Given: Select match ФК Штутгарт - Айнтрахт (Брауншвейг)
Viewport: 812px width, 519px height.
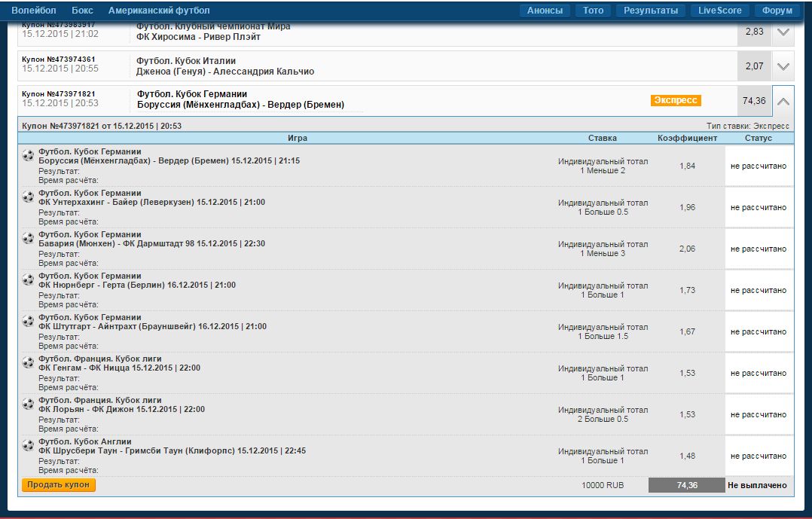Looking at the screenshot, I should pos(152,326).
